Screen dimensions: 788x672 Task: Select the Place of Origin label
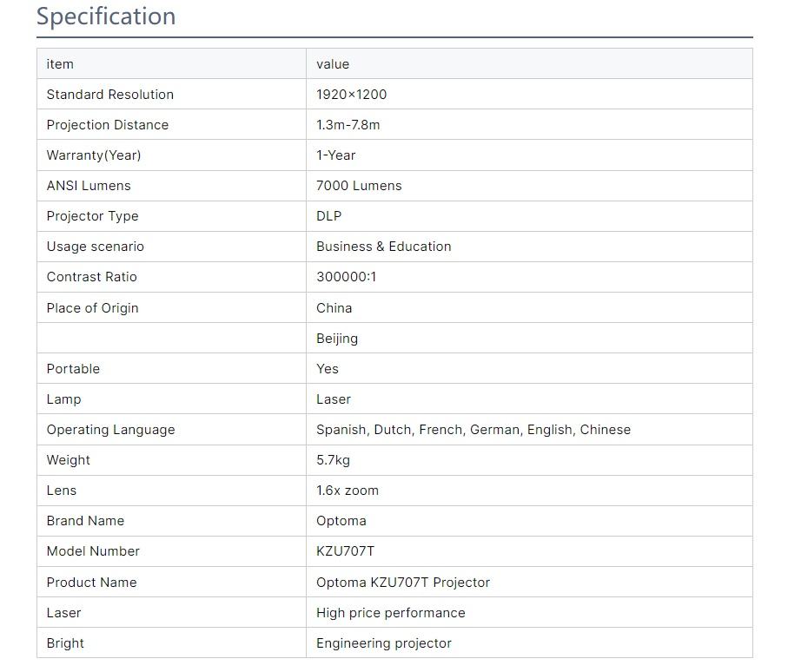click(x=92, y=308)
